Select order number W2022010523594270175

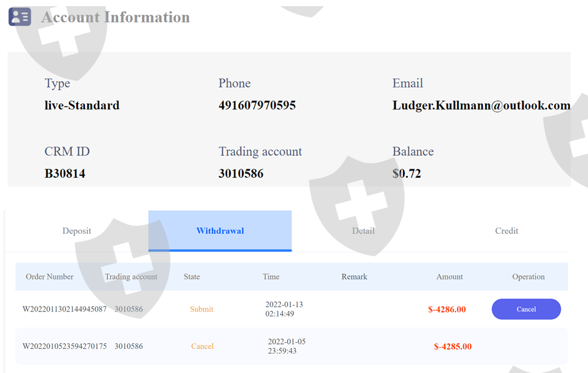(x=65, y=346)
